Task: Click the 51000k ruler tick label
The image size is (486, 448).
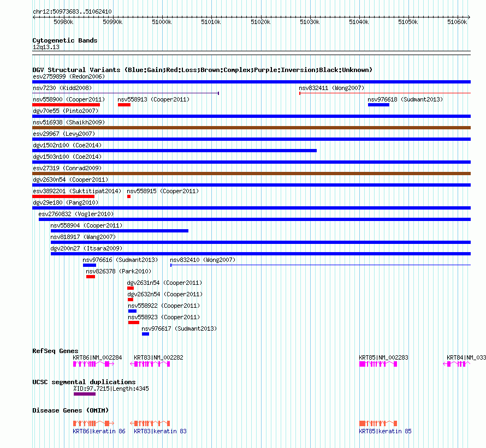Action: click(162, 22)
